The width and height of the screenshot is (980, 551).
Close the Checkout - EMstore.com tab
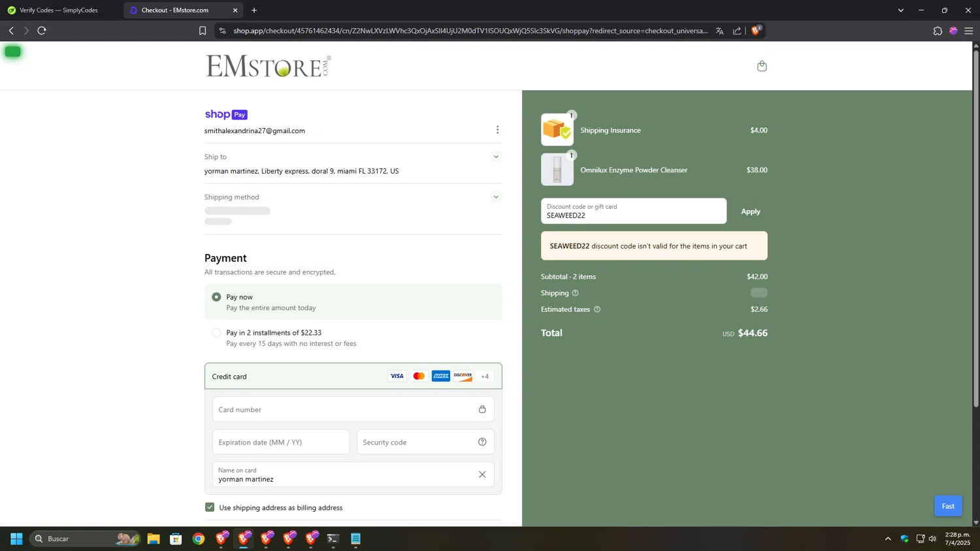(x=235, y=10)
